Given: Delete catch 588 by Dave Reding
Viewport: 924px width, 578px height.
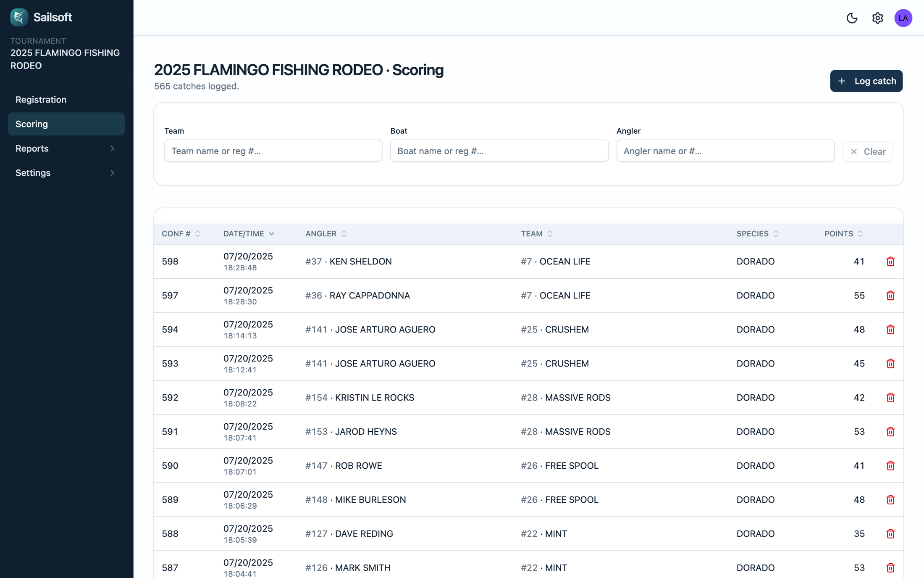Looking at the screenshot, I should point(890,534).
